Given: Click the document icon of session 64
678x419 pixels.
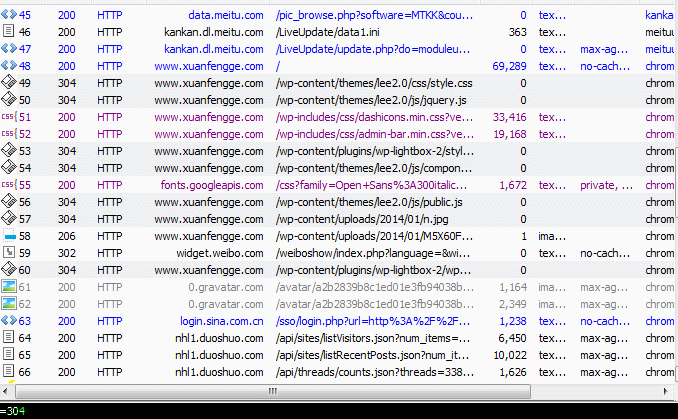Looking at the screenshot, I should pyautogui.click(x=8, y=337).
